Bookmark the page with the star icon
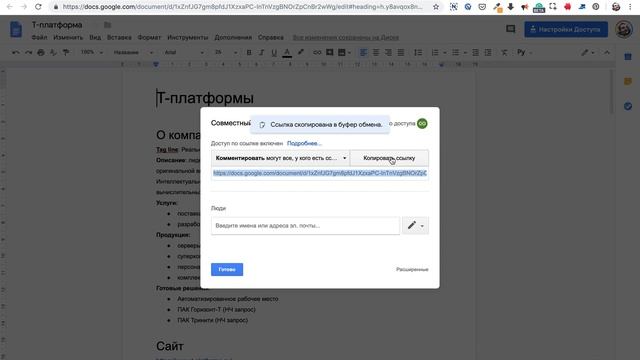This screenshot has height=360, width=640. [x=436, y=7]
